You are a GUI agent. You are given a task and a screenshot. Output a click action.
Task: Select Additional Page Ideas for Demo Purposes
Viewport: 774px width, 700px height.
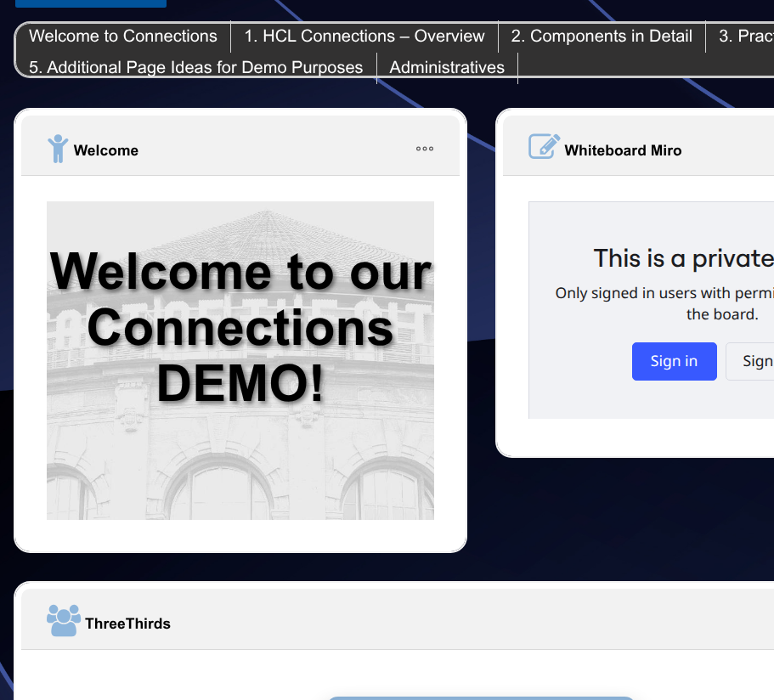pos(196,67)
